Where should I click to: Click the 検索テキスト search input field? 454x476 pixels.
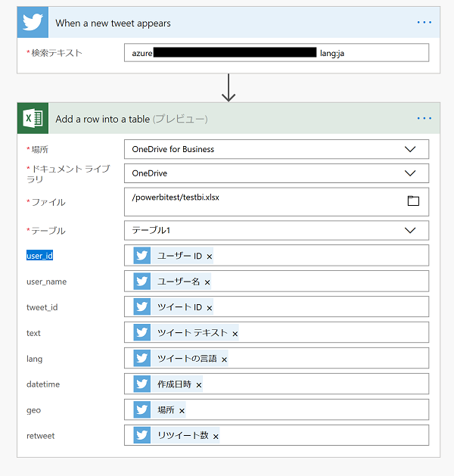tap(276, 53)
